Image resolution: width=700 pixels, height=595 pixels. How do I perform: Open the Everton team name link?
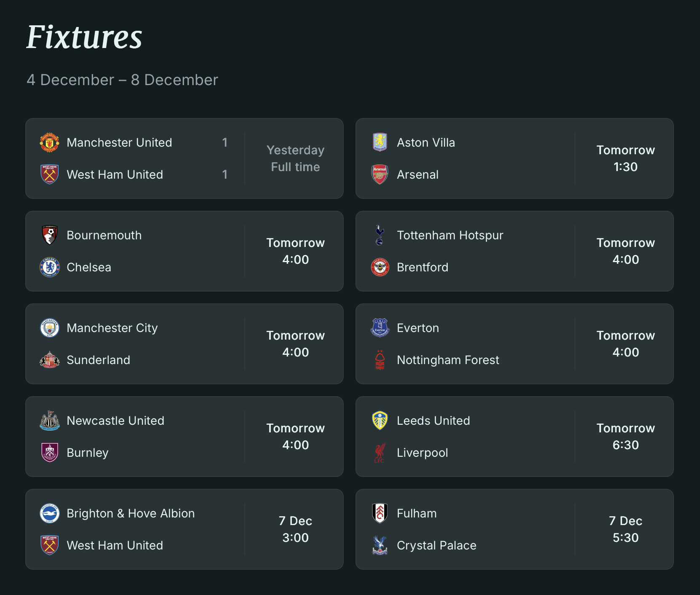click(x=418, y=328)
